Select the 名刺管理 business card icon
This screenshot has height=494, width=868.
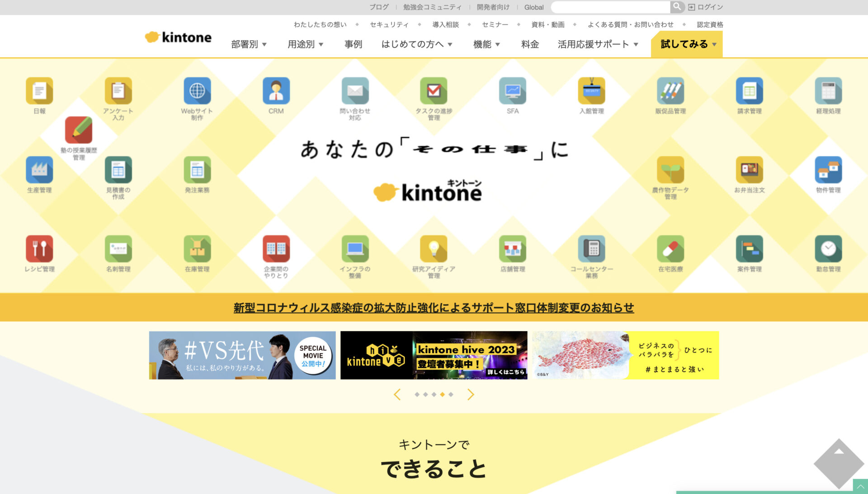(x=118, y=250)
